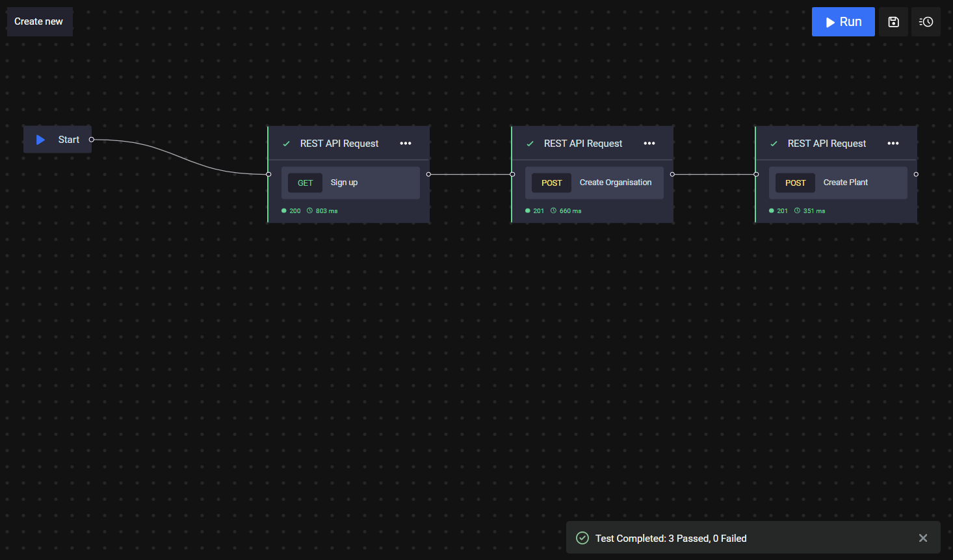Click the 660 ms response time
This screenshot has height=560, width=953.
click(570, 211)
